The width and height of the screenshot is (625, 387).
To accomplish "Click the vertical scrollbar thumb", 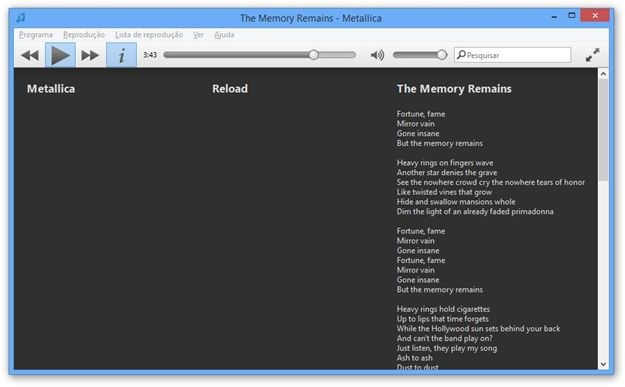I will tap(603, 130).
